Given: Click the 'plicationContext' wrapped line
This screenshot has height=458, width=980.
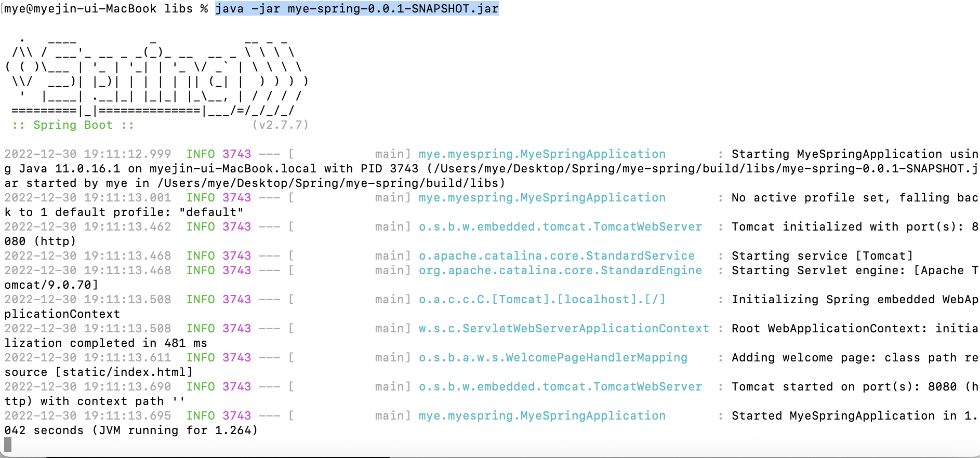Looking at the screenshot, I should 62,314.
